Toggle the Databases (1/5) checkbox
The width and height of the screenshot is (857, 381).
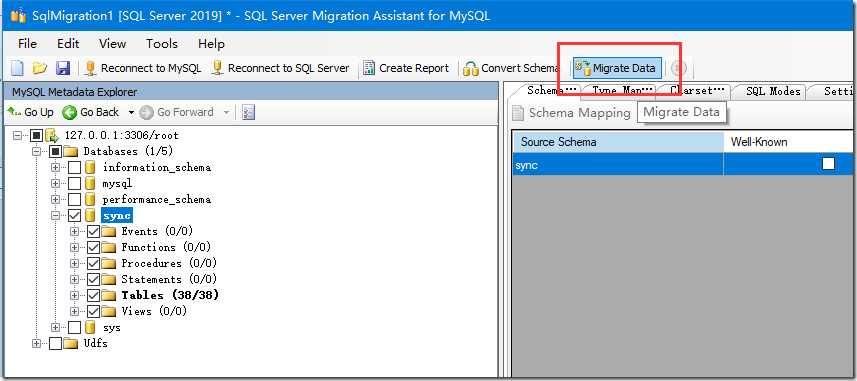(56, 151)
